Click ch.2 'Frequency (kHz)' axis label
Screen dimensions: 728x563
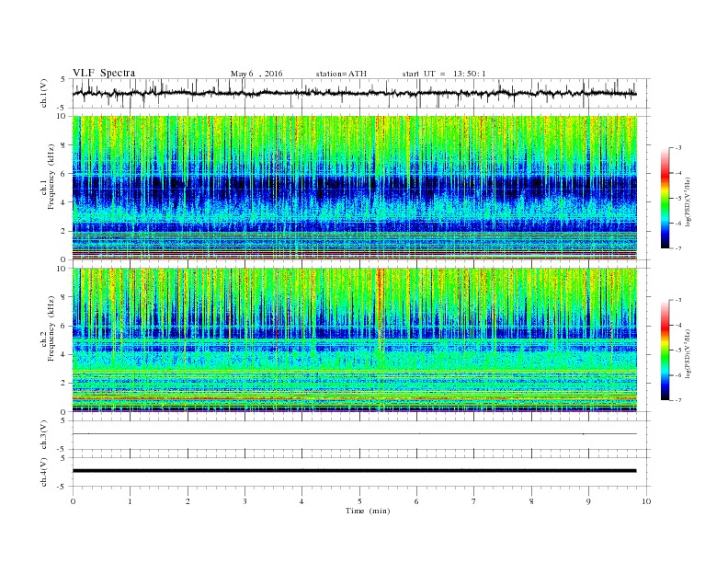(51, 329)
